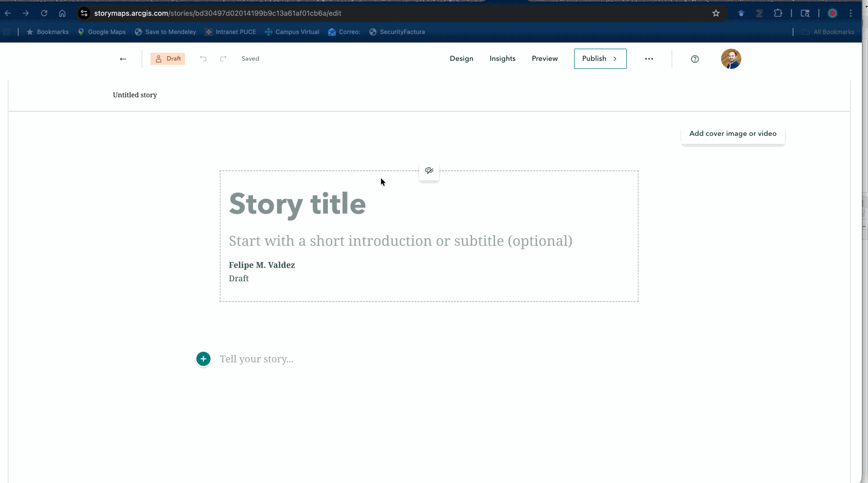The width and height of the screenshot is (868, 483).
Task: Click the browser address bar URL
Action: click(218, 13)
